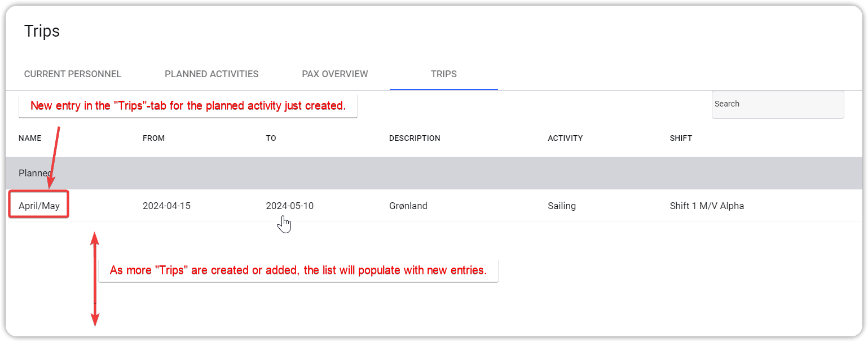
Task: Click the Shift column header
Action: click(x=680, y=138)
